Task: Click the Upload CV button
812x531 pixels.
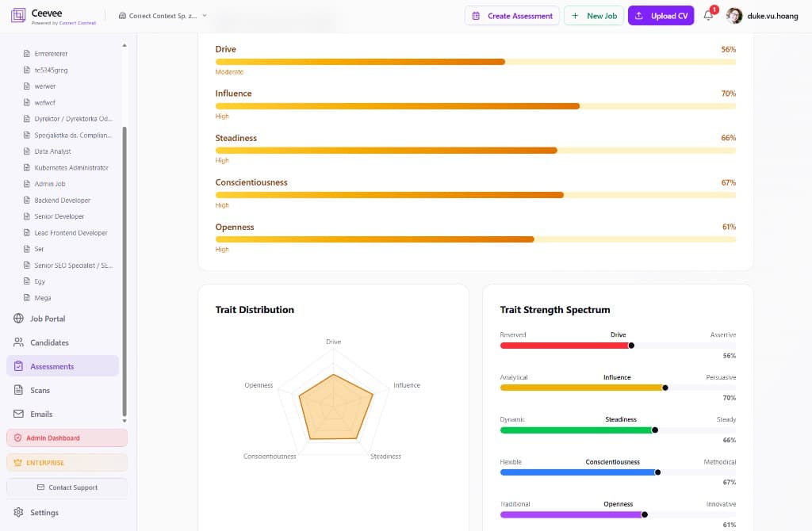Action: (661, 16)
